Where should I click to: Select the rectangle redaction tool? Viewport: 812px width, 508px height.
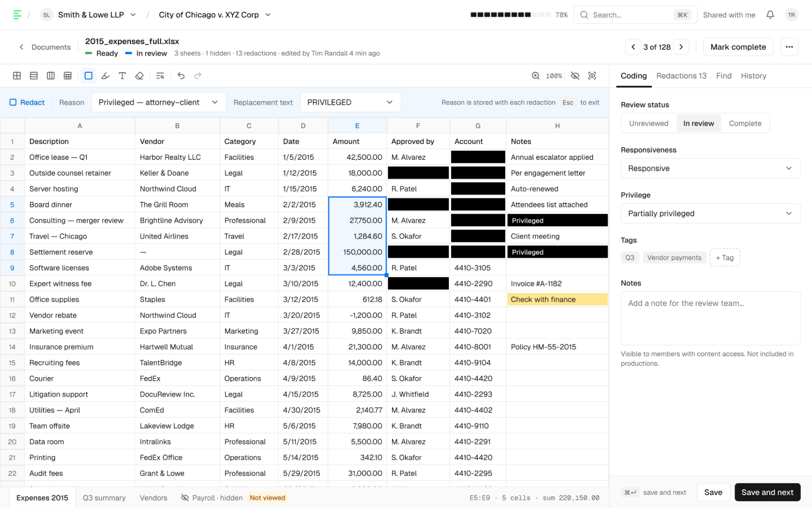click(x=88, y=76)
